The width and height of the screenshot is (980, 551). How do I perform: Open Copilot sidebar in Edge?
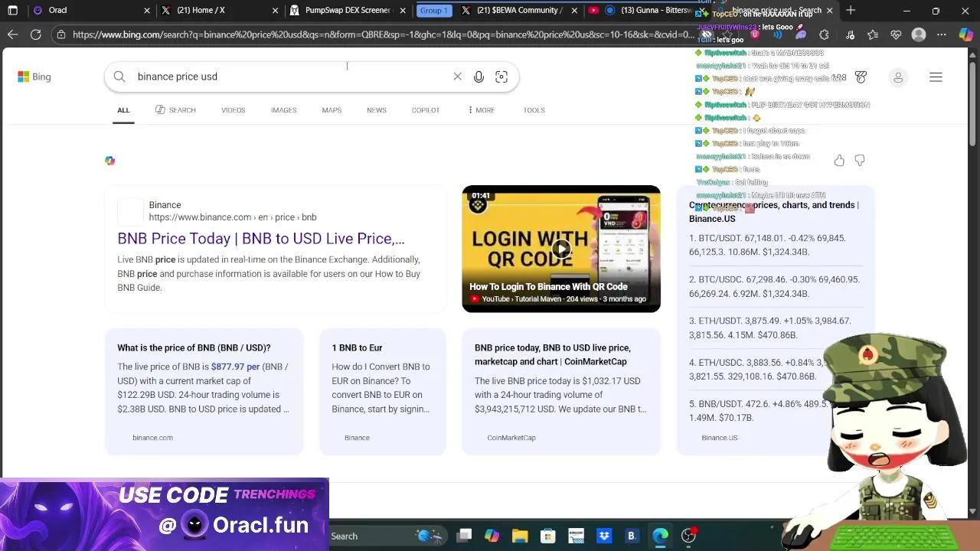click(965, 34)
